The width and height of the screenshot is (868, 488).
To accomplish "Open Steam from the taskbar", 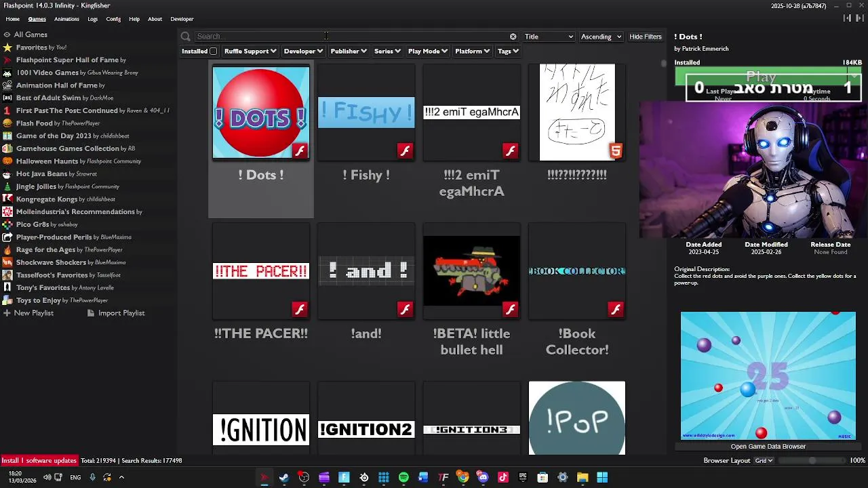I will (x=284, y=478).
